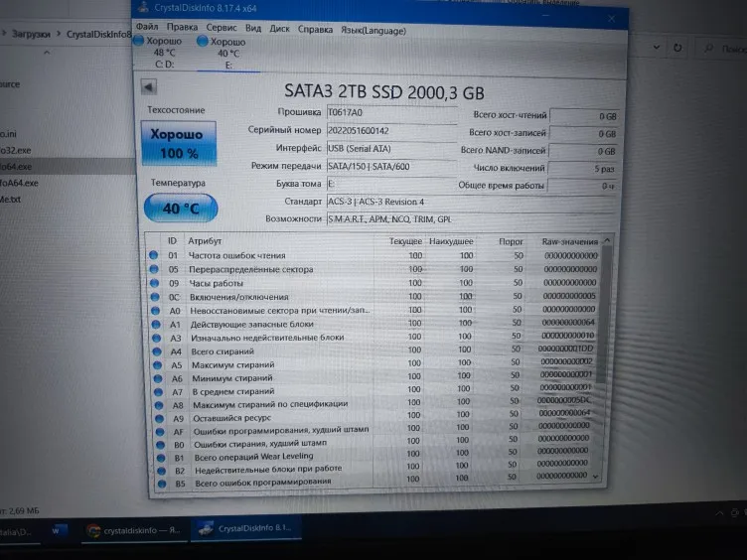Click the features field S.M.A.R.T., APM, NCQ
The height and width of the screenshot is (560, 747).
pos(471,219)
